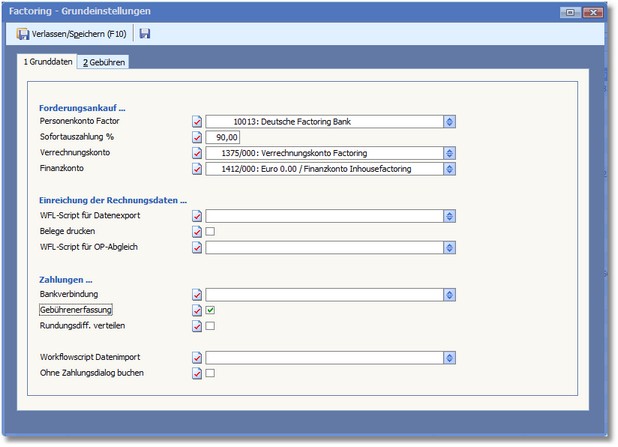Select the 1 Grunddaten tab
Screen dimensions: 618x447
click(x=48, y=62)
